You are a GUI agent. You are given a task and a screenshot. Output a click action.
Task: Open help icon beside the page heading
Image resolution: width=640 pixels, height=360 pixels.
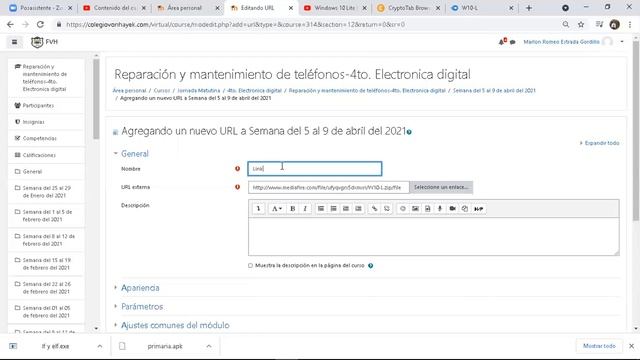[409, 132]
